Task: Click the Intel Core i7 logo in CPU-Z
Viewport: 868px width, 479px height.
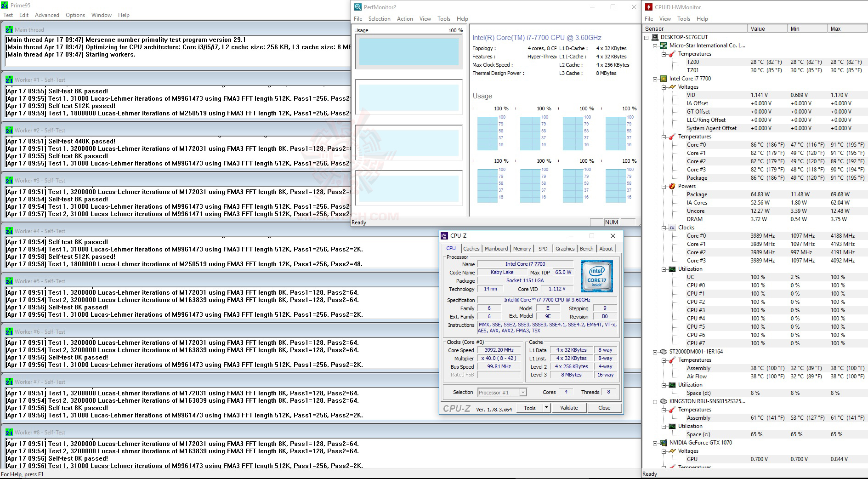Action: click(596, 276)
